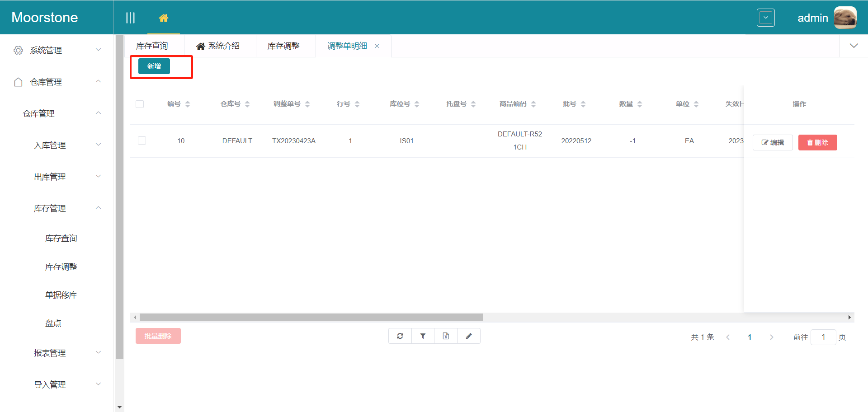Check the select-all header checkbox
Screen dimensions: 868x412
coord(140,104)
